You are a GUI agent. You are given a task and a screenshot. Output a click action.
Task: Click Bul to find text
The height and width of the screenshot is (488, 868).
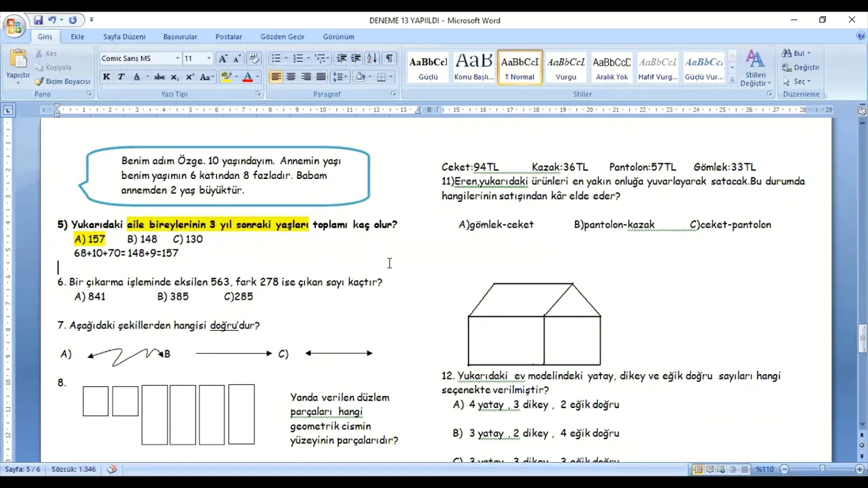coord(797,54)
